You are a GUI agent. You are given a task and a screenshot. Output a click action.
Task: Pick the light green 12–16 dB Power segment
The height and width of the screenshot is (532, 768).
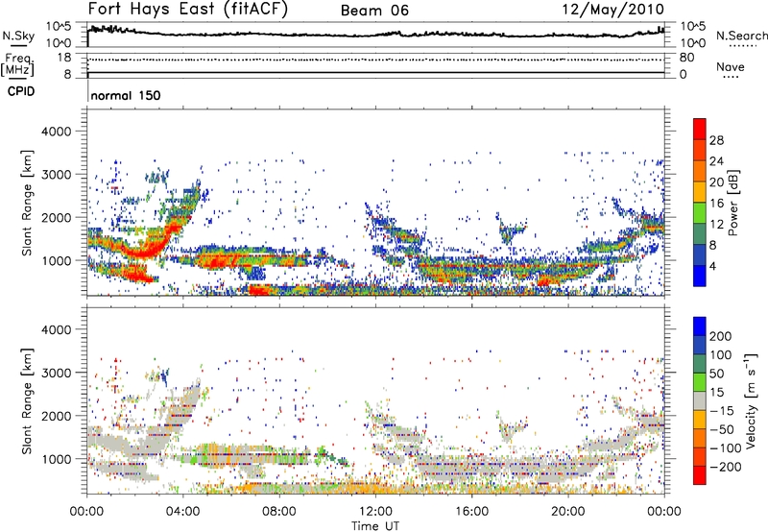(x=700, y=212)
